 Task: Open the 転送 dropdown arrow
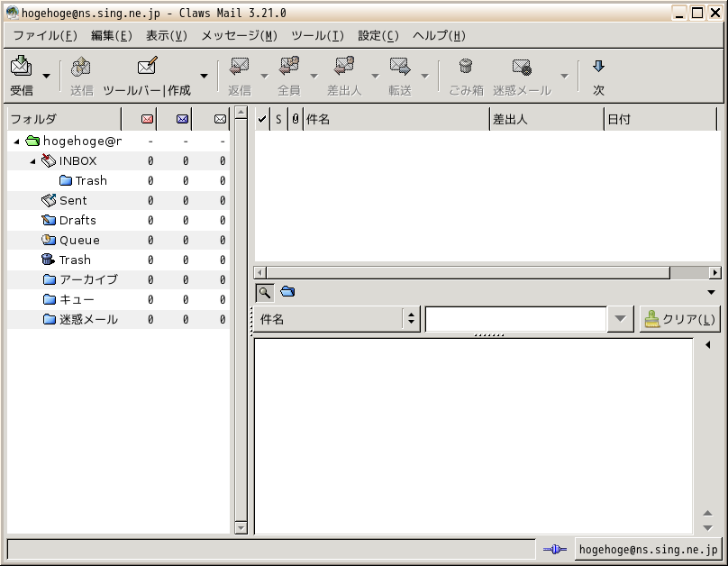click(424, 76)
